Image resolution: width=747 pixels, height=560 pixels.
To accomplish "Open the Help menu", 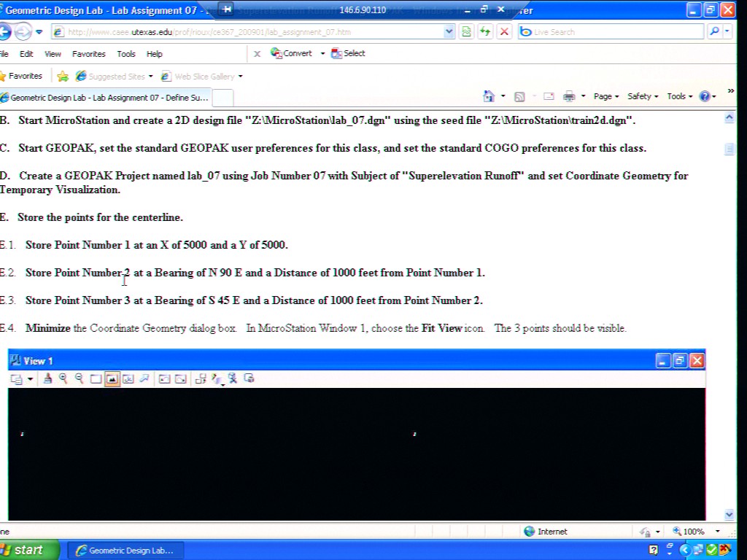I will [x=155, y=54].
